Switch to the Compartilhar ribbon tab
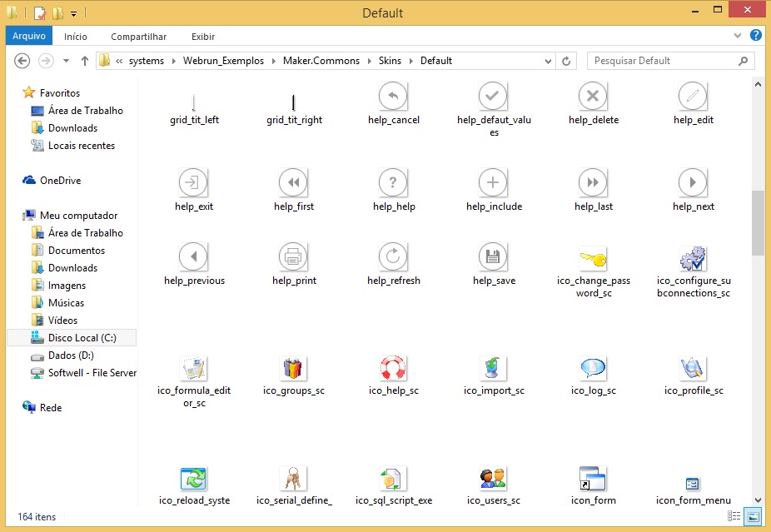 tap(138, 37)
